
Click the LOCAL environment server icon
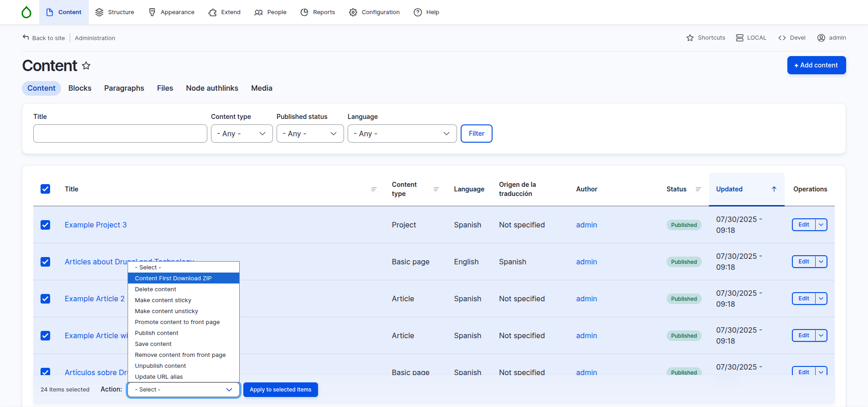click(x=740, y=38)
